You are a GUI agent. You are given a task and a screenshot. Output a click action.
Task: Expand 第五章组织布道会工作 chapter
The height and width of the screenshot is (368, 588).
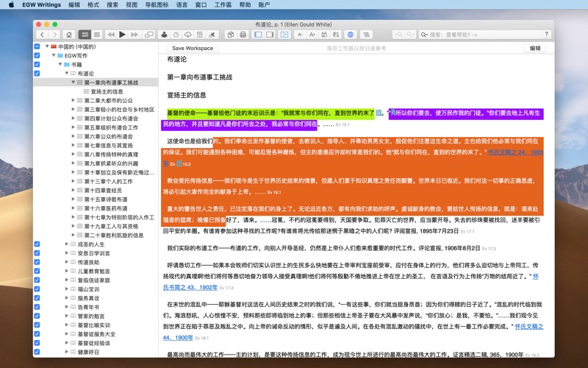pos(73,127)
